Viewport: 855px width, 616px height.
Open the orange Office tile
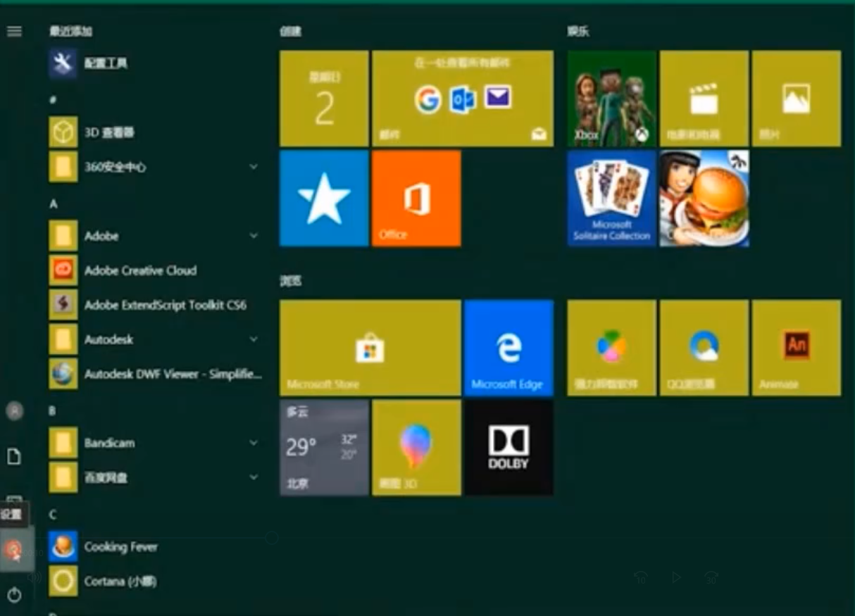(x=416, y=199)
